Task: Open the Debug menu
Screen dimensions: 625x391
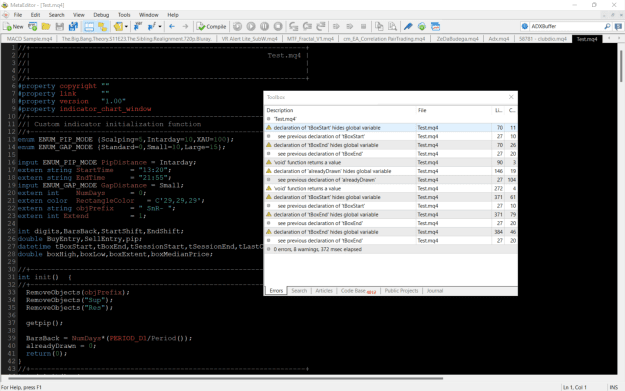Action: 101,15
